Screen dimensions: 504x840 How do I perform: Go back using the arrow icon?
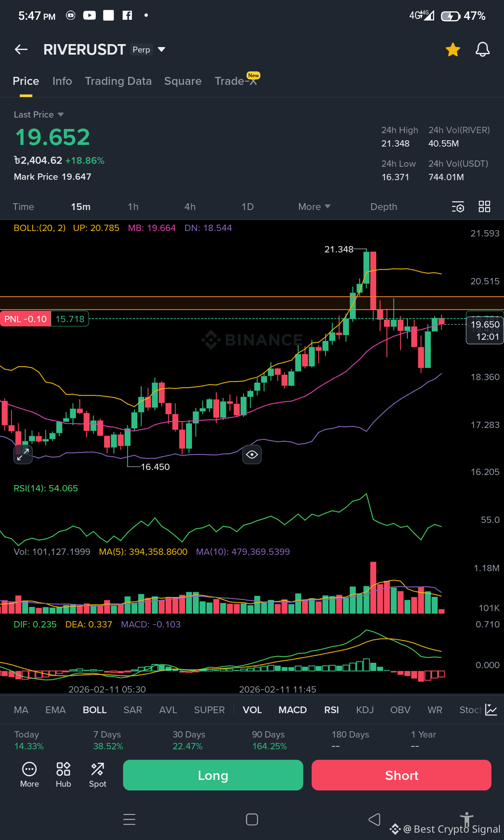coord(21,50)
